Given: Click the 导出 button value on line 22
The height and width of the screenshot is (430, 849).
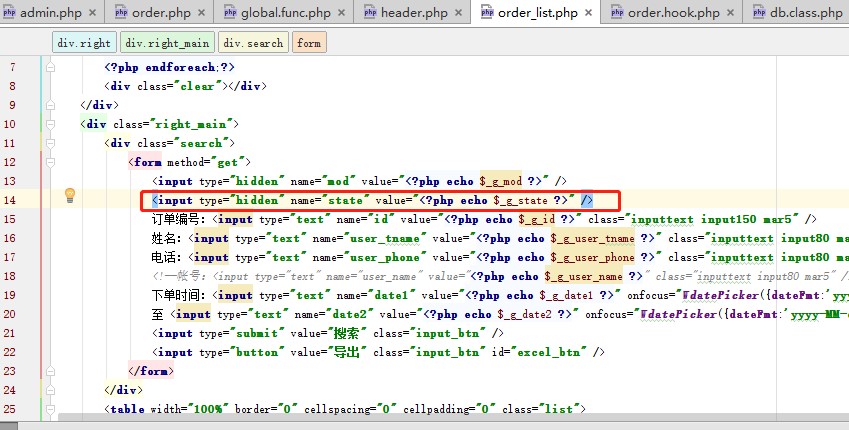Looking at the screenshot, I should click(347, 352).
